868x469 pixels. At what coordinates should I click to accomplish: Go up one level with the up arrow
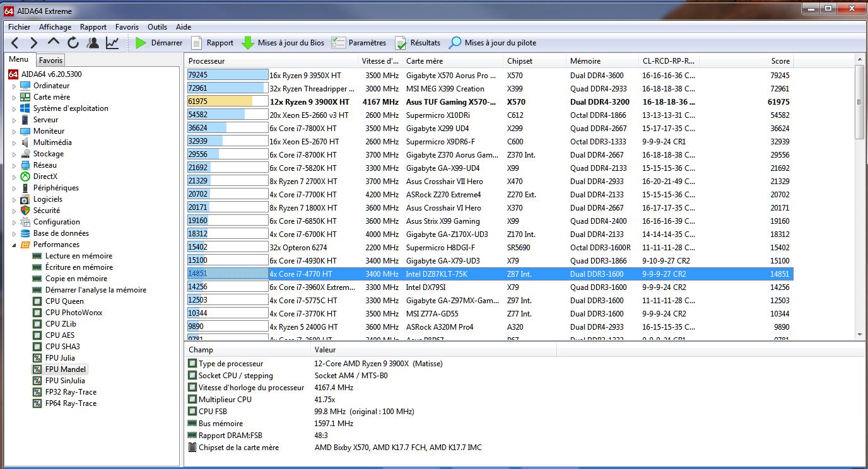tap(54, 42)
